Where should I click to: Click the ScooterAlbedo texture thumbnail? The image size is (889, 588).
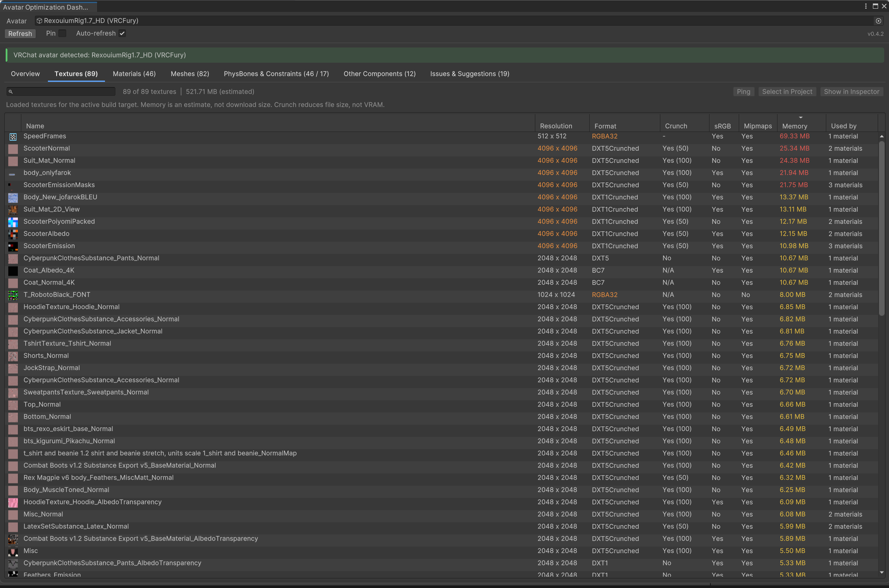pyautogui.click(x=13, y=234)
